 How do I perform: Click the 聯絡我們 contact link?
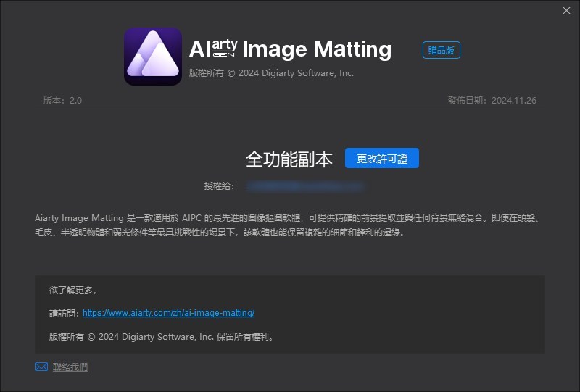coord(70,367)
